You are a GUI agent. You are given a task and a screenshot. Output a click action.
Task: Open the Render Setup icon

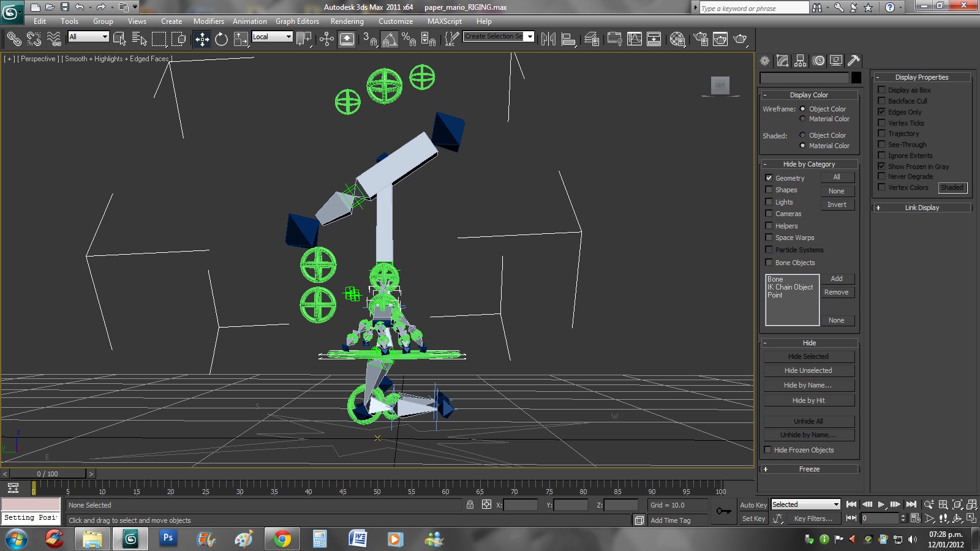(x=701, y=39)
